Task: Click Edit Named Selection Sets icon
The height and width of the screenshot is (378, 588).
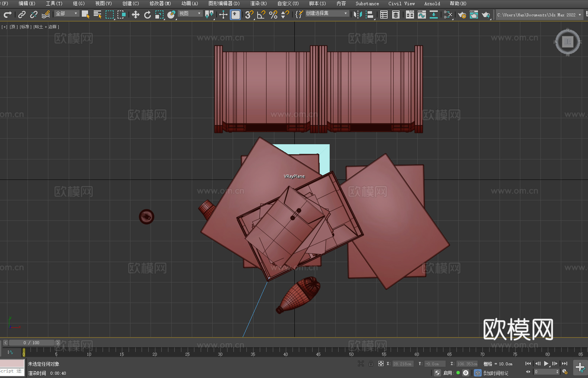Action: click(x=299, y=14)
